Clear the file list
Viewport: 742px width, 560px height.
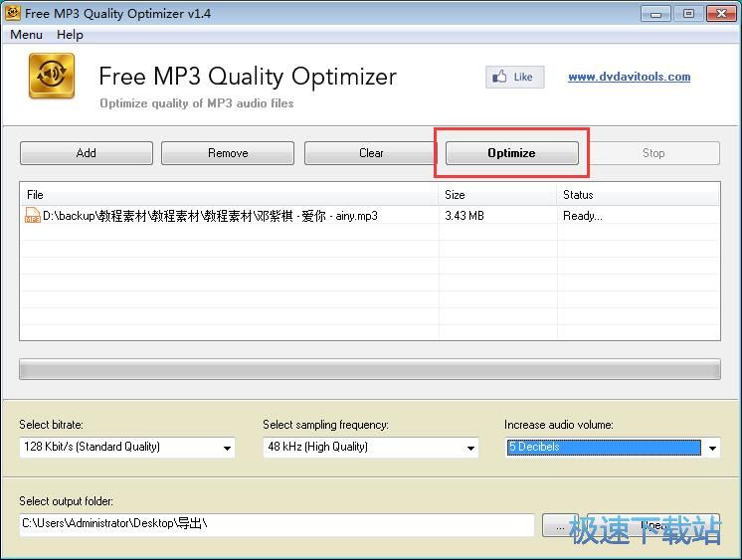coord(371,153)
